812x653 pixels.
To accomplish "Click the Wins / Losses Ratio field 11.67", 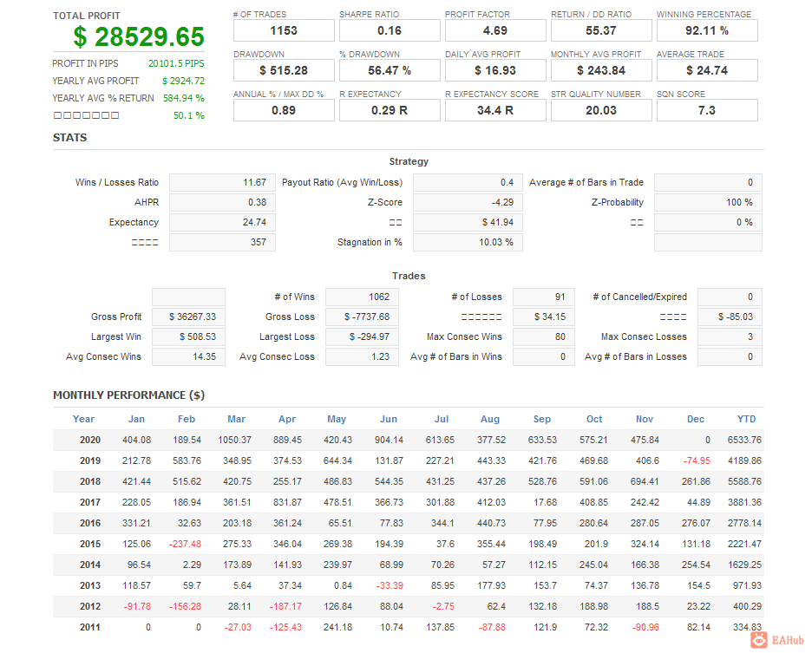I will (x=222, y=182).
